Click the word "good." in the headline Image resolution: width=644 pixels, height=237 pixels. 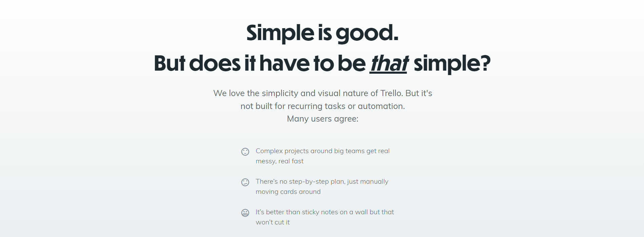point(367,33)
